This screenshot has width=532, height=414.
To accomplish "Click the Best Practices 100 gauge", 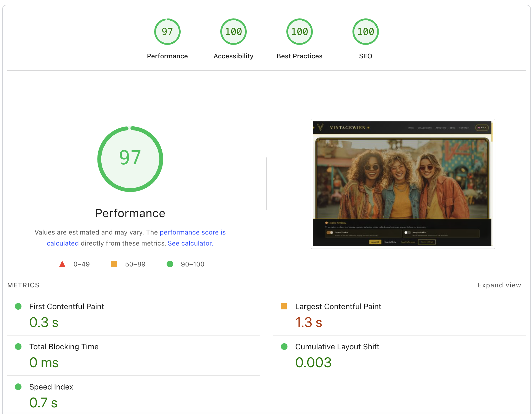I will [299, 32].
